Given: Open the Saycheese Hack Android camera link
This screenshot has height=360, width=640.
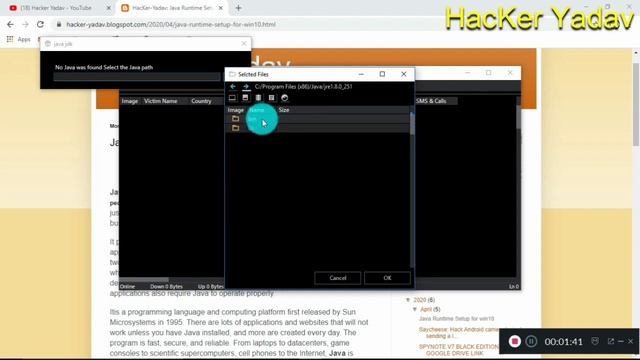Looking at the screenshot, I should (459, 332).
